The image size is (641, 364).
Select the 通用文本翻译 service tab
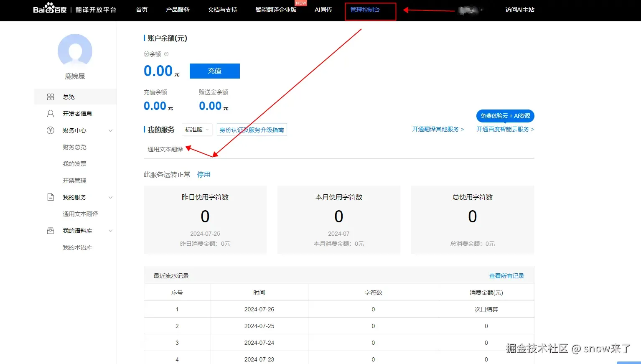click(165, 149)
